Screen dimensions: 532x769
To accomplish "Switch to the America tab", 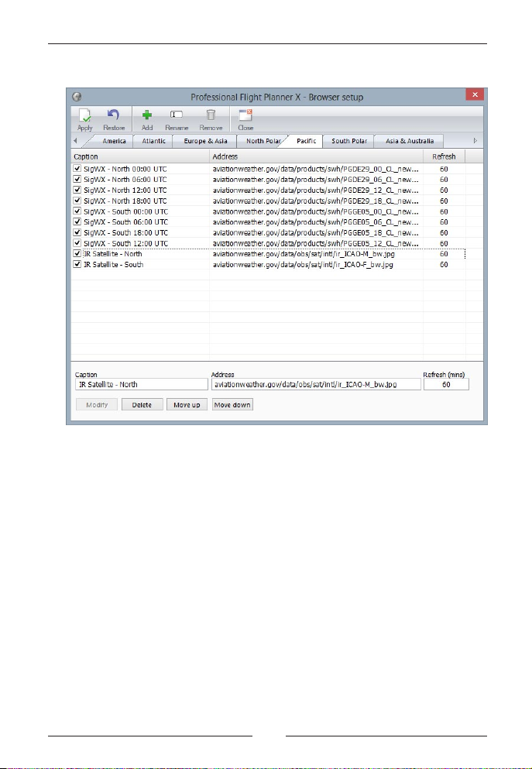I will 114,141.
